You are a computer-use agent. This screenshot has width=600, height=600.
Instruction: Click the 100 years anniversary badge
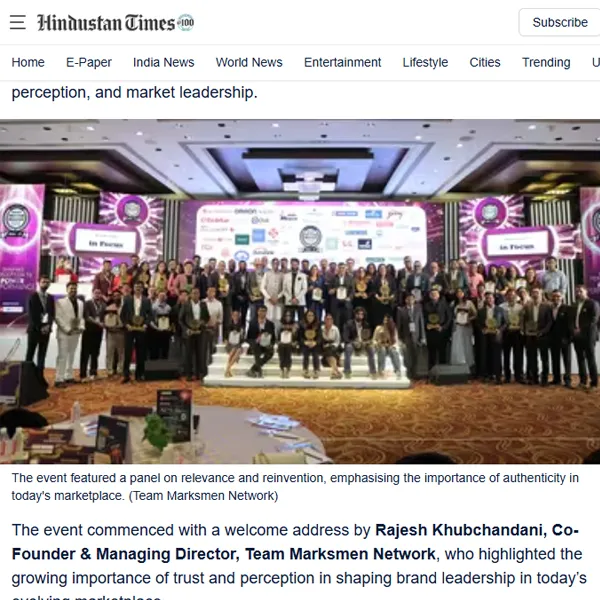pyautogui.click(x=186, y=23)
